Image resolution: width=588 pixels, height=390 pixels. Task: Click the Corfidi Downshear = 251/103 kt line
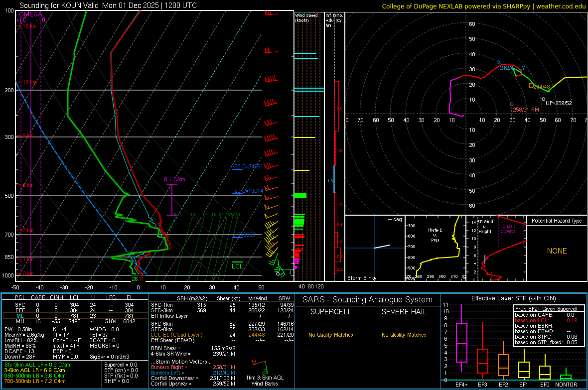tap(193, 378)
